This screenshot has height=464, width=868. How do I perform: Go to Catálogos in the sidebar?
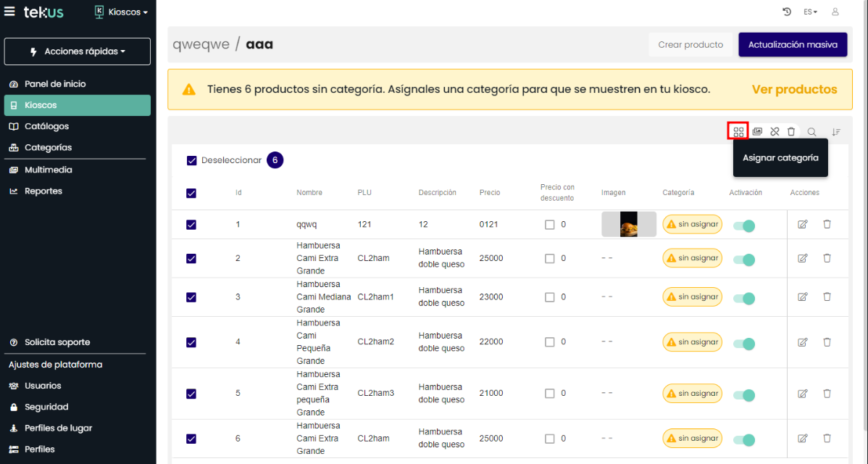(46, 126)
